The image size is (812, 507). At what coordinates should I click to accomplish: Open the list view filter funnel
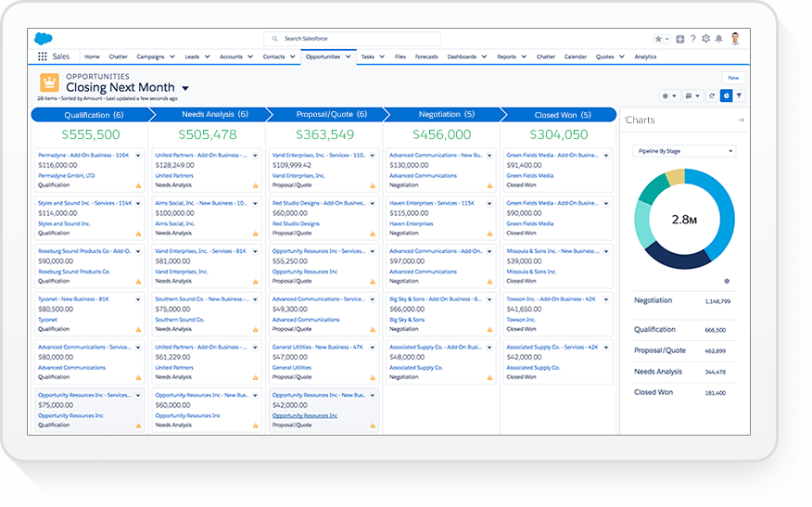(x=739, y=95)
